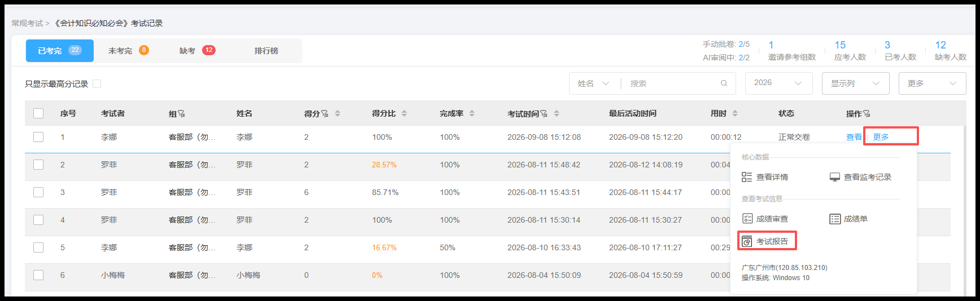
Task: Sort by 得分 column arrows
Action: pyautogui.click(x=338, y=113)
